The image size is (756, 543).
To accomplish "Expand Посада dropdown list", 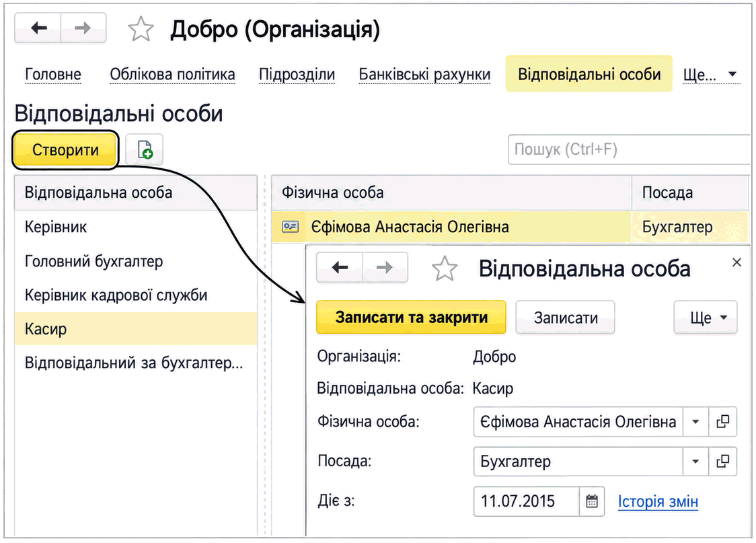I will 695,462.
